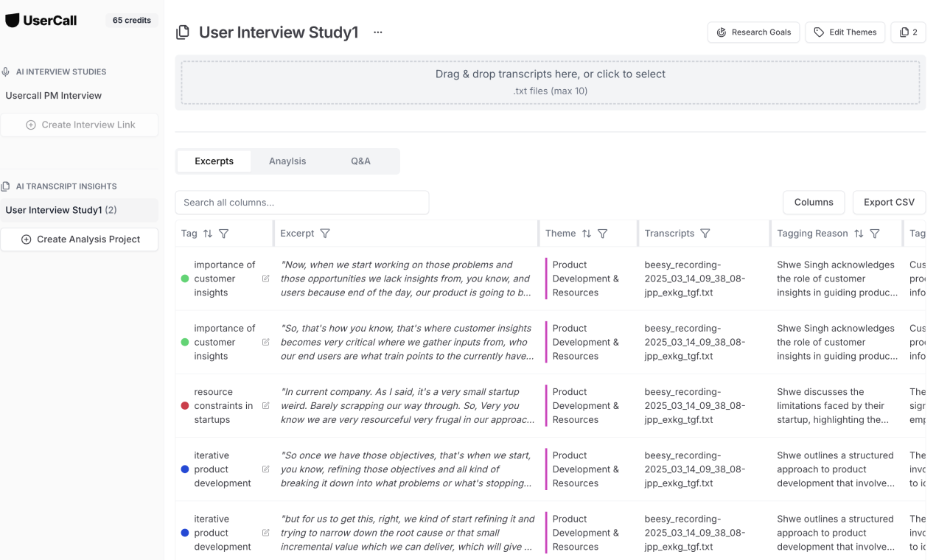Viewport: 936px width, 560px height.
Task: Click the AI TRANSCRIPT INSIGHTS section label
Action: tap(66, 187)
